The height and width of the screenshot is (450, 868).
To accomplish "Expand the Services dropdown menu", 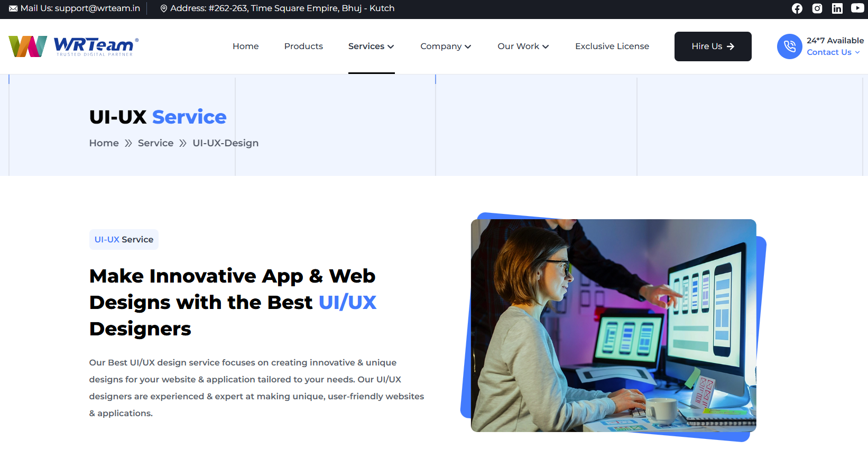I will tap(371, 46).
